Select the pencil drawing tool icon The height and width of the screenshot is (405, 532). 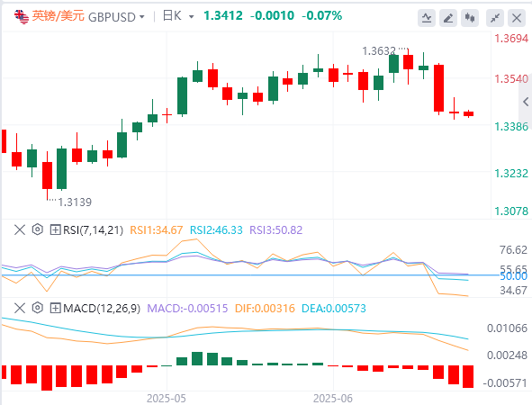tap(448, 18)
